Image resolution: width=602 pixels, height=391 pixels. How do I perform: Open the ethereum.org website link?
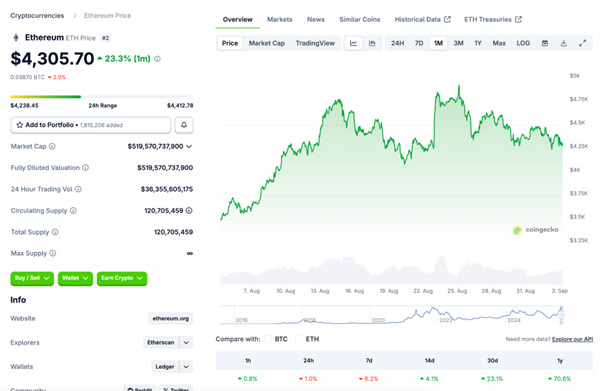pyautogui.click(x=170, y=318)
